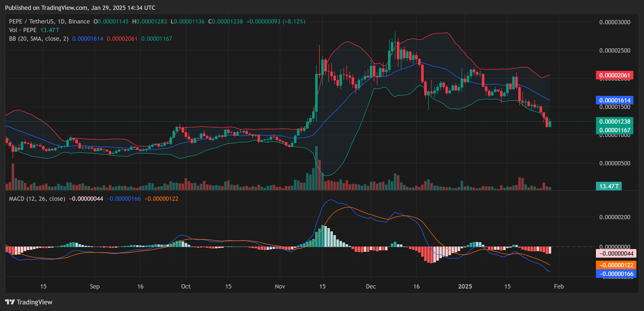Select the Vol · PEPE indicator label
644x311 pixels.
coord(23,30)
